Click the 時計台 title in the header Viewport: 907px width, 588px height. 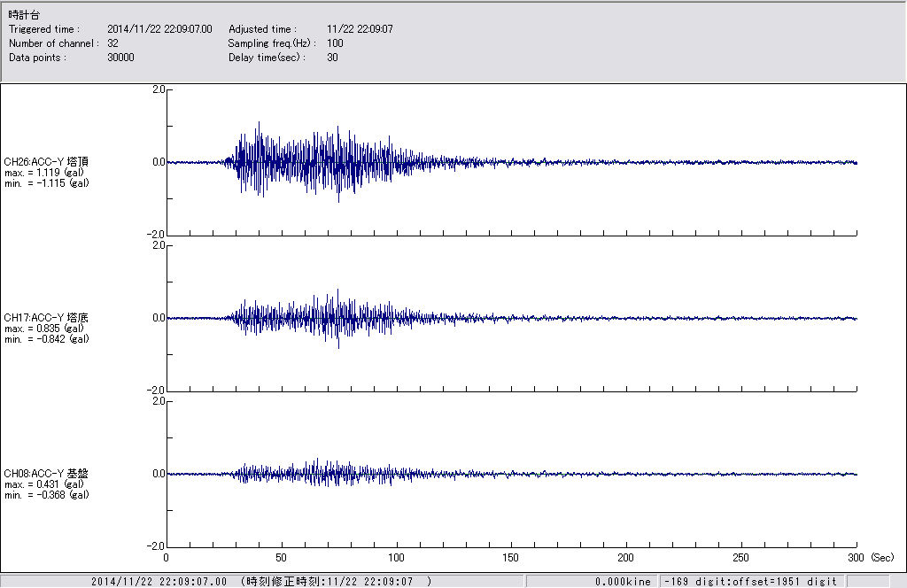[24, 15]
